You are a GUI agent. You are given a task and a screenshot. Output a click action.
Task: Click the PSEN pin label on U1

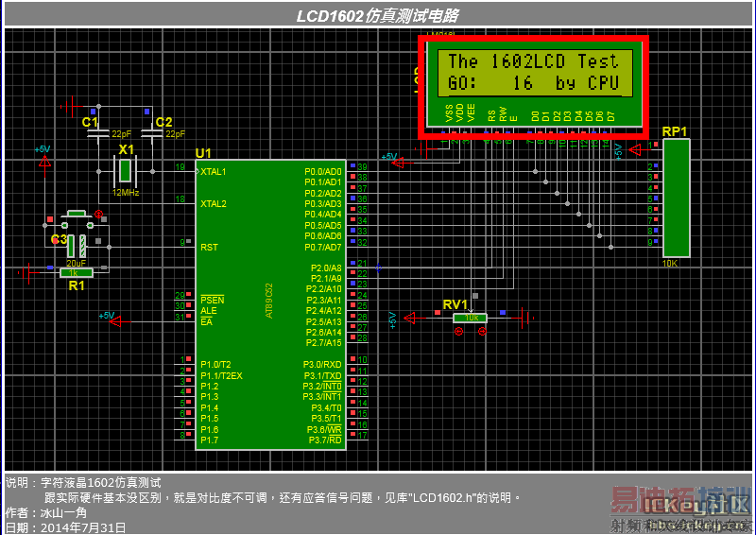[212, 300]
